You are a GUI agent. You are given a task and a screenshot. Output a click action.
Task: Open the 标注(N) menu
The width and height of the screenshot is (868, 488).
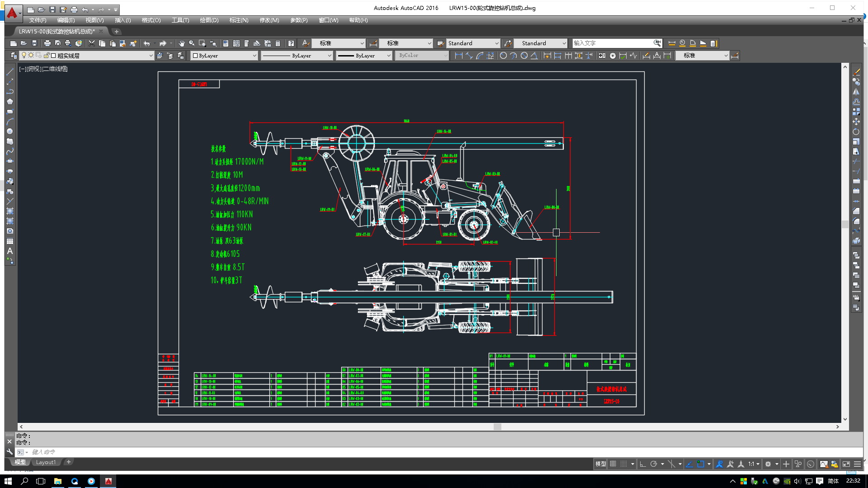coord(238,20)
